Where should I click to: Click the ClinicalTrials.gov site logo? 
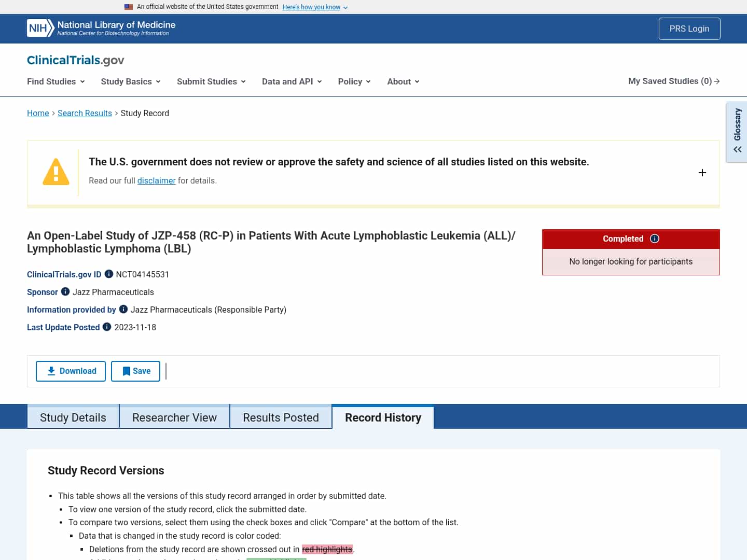(x=75, y=60)
